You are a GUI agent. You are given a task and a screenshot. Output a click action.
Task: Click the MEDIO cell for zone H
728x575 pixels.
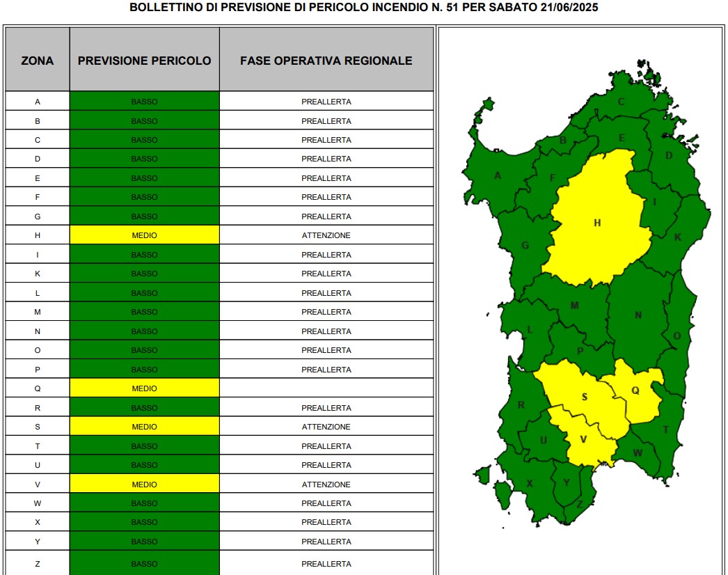(x=144, y=235)
